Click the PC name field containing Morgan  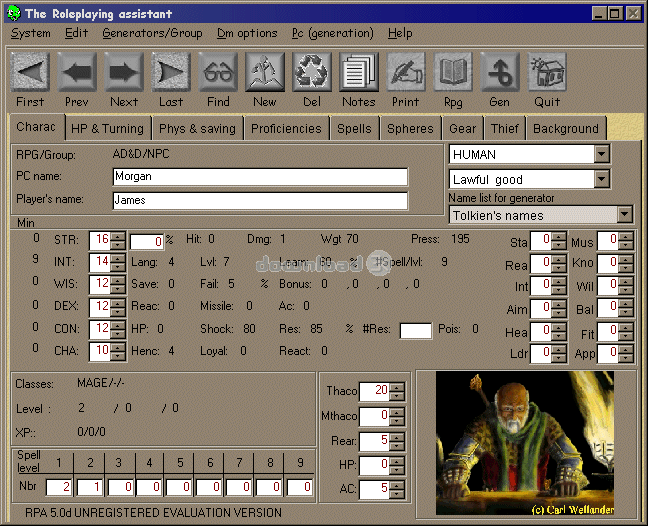click(x=260, y=177)
